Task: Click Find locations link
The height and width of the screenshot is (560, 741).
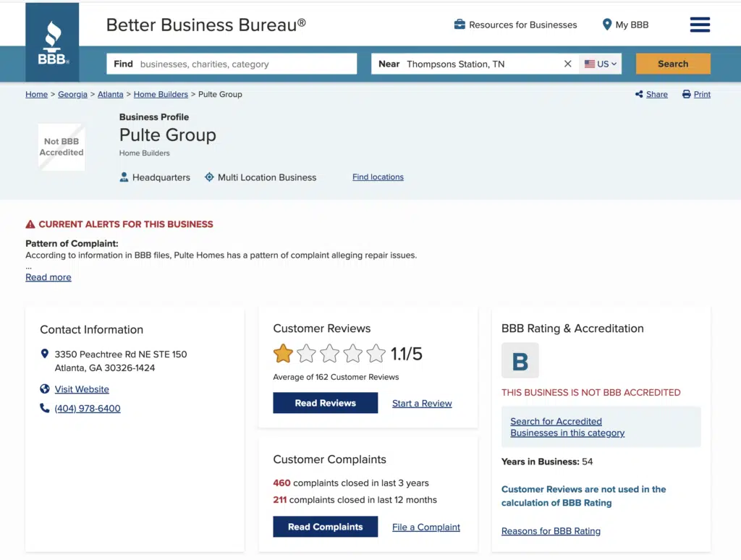Action: click(x=378, y=177)
